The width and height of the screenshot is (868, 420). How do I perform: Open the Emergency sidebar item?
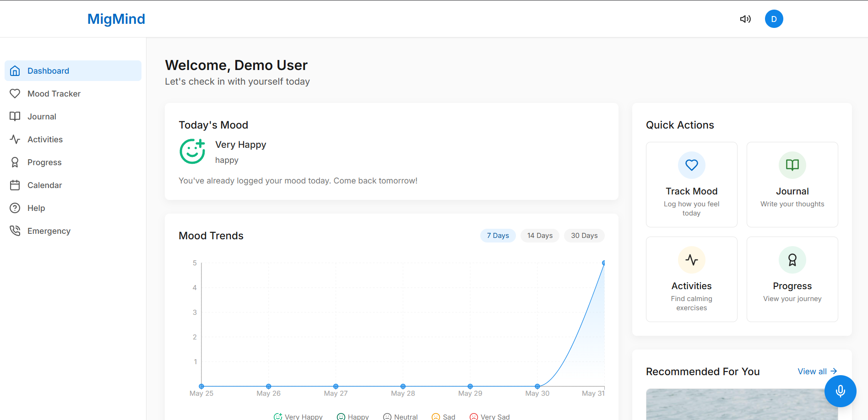[73, 231]
